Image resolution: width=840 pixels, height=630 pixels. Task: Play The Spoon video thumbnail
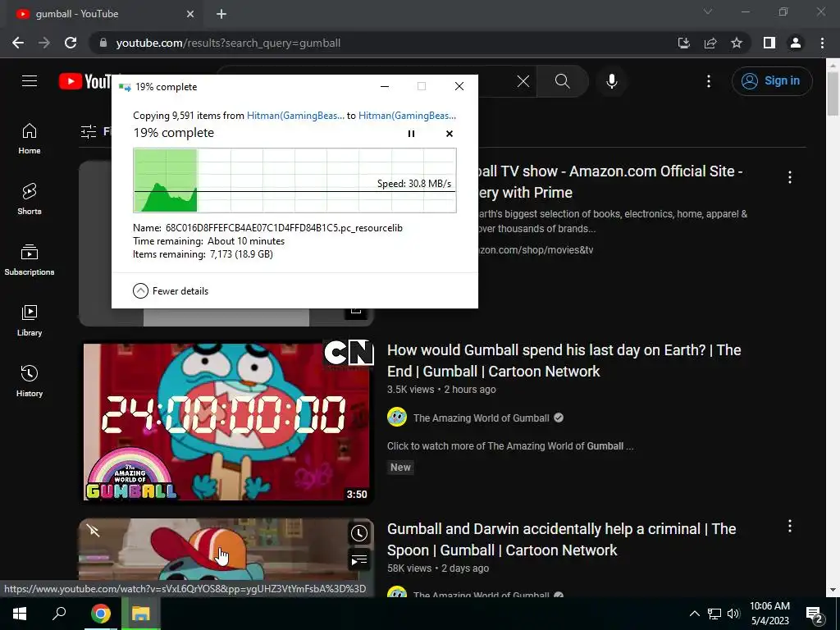(x=226, y=550)
